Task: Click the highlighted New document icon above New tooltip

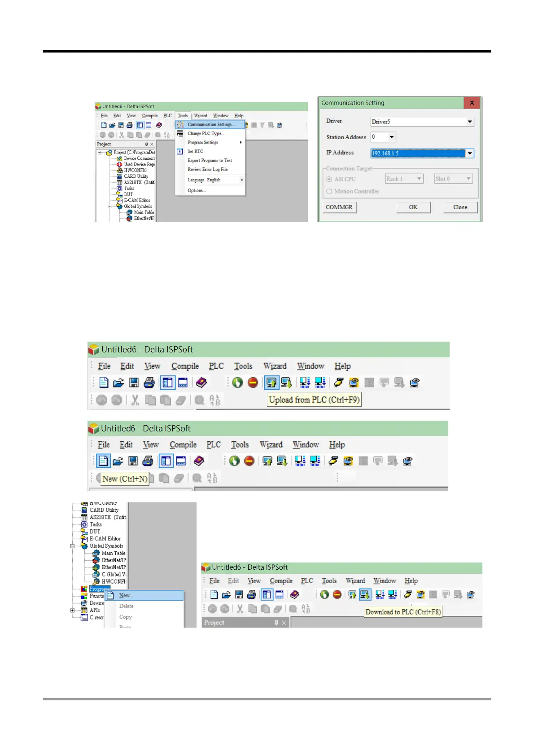Action: coord(103,461)
